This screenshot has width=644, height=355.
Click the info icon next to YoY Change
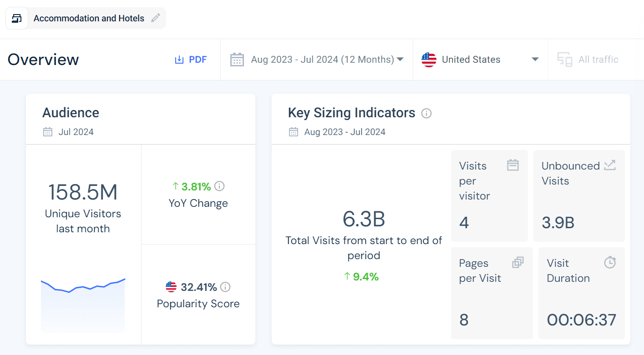[219, 186]
